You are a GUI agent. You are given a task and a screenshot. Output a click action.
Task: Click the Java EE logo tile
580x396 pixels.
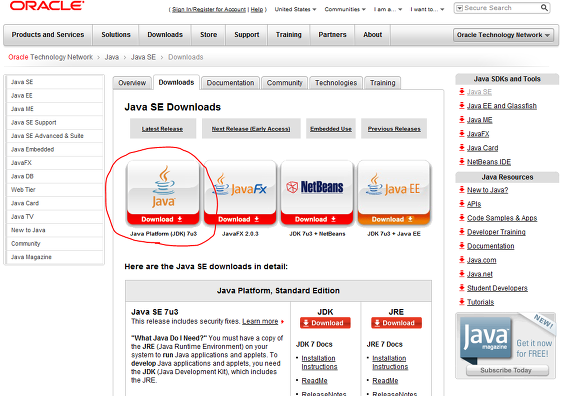pyautogui.click(x=394, y=187)
